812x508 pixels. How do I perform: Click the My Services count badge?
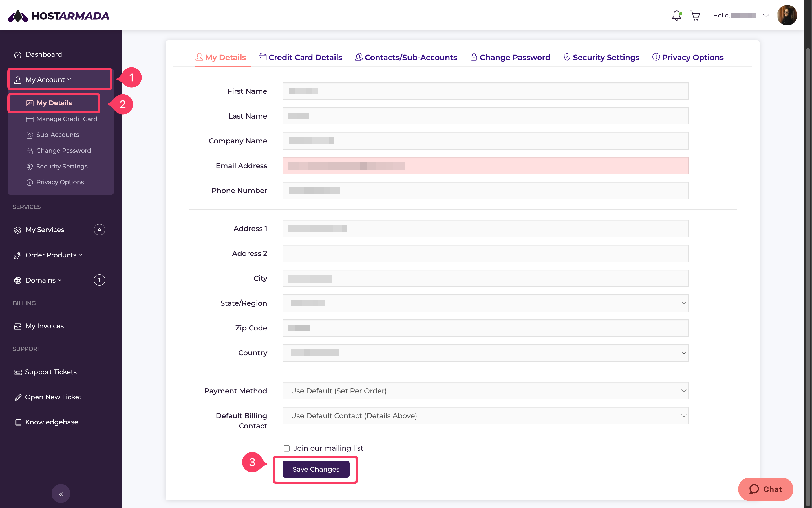coord(99,230)
